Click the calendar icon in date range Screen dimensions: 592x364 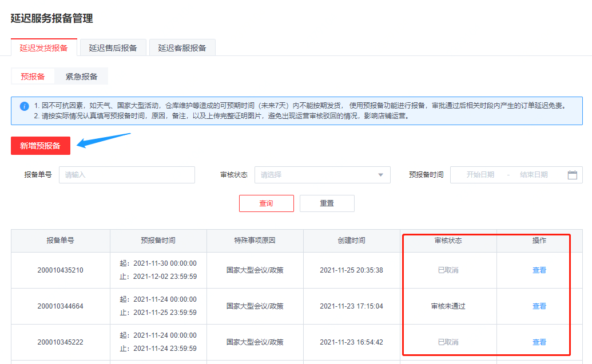coord(572,175)
